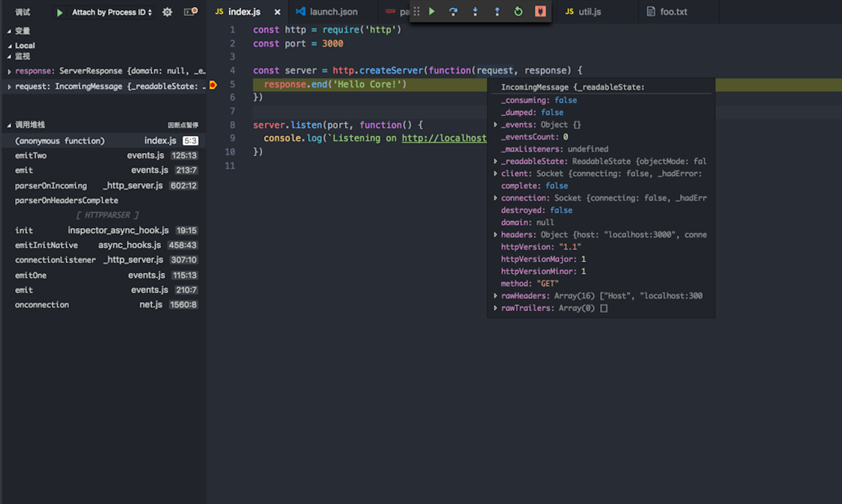842x504 pixels.
Task: Toggle the breakpoint on line 5
Action: (x=213, y=85)
